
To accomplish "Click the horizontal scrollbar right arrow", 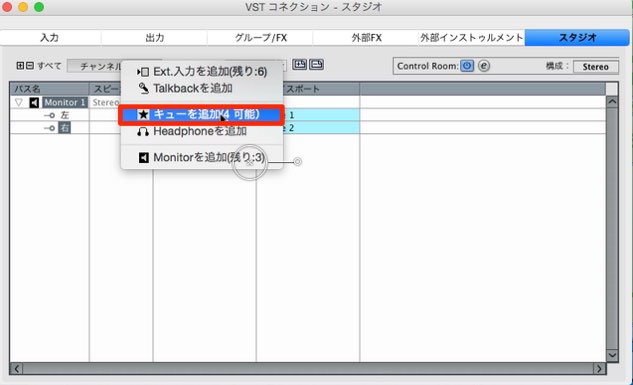I will pyautogui.click(x=599, y=368).
